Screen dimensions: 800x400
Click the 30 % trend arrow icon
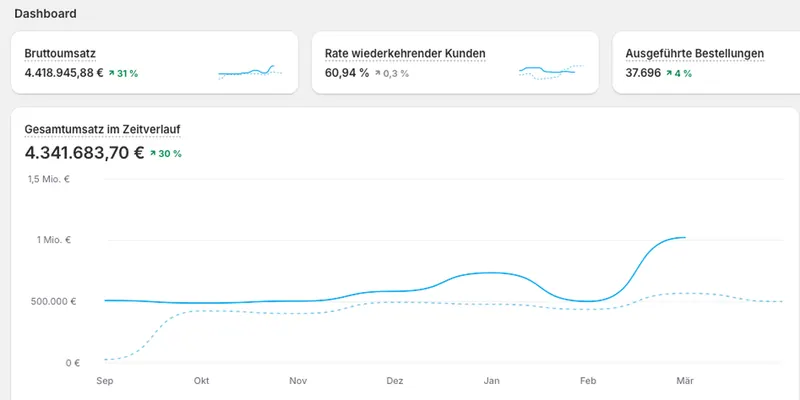[x=153, y=153]
